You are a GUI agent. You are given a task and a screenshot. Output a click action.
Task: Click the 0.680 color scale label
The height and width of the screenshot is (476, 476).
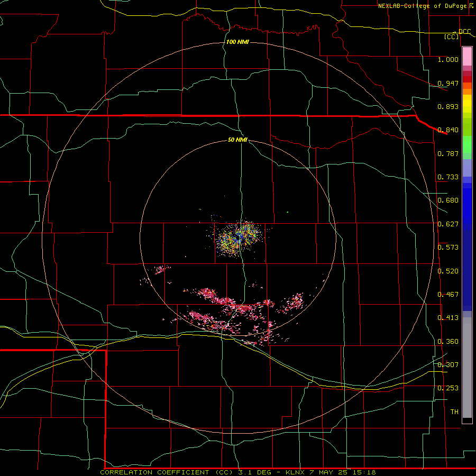pos(448,200)
